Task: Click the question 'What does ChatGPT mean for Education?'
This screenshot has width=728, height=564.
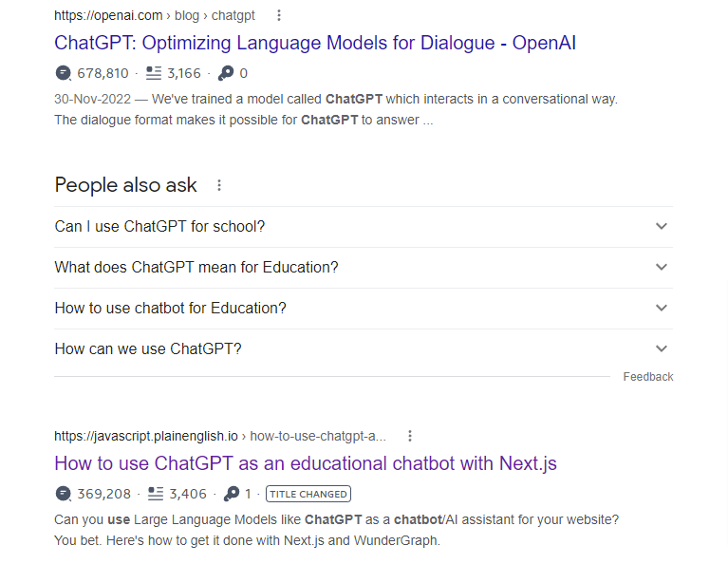Action: tap(196, 267)
